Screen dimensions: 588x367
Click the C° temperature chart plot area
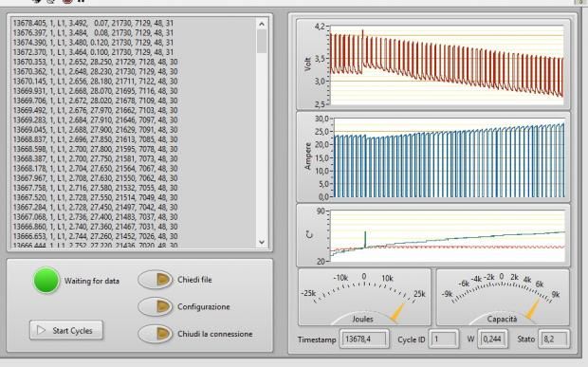tap(448, 236)
